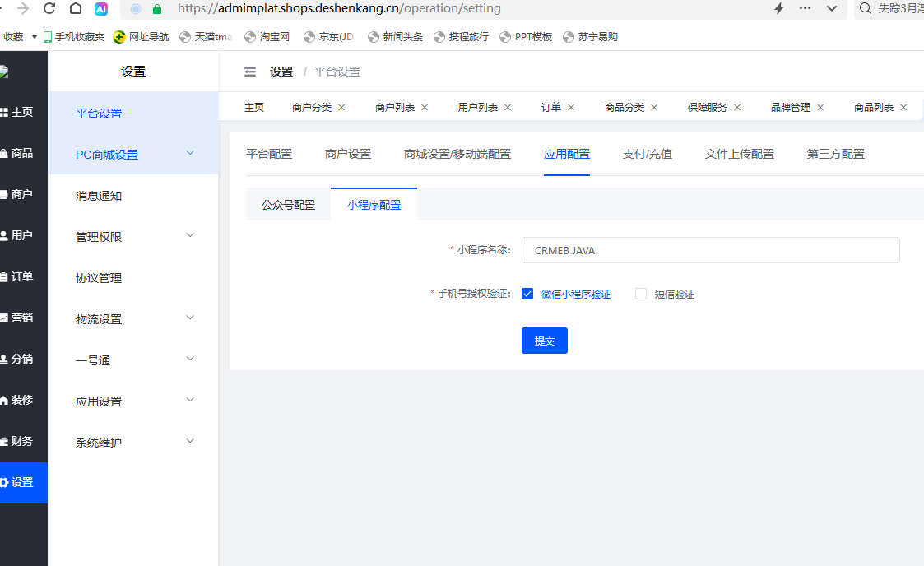Screen dimensions: 924x566
Task: Open PPT模板 bookmark
Action: click(x=526, y=37)
